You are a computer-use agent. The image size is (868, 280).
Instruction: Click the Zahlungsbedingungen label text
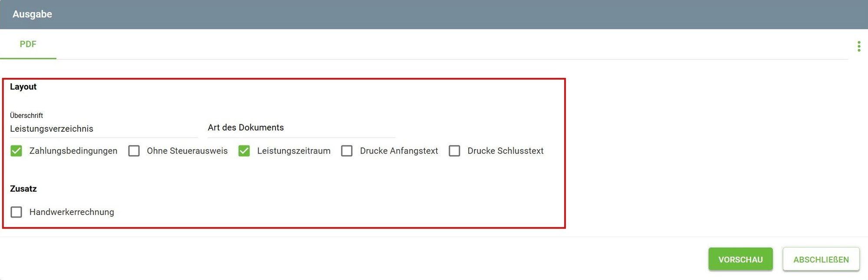73,151
